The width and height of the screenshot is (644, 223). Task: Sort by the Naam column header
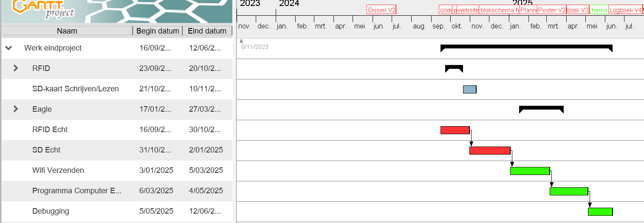pos(67,31)
